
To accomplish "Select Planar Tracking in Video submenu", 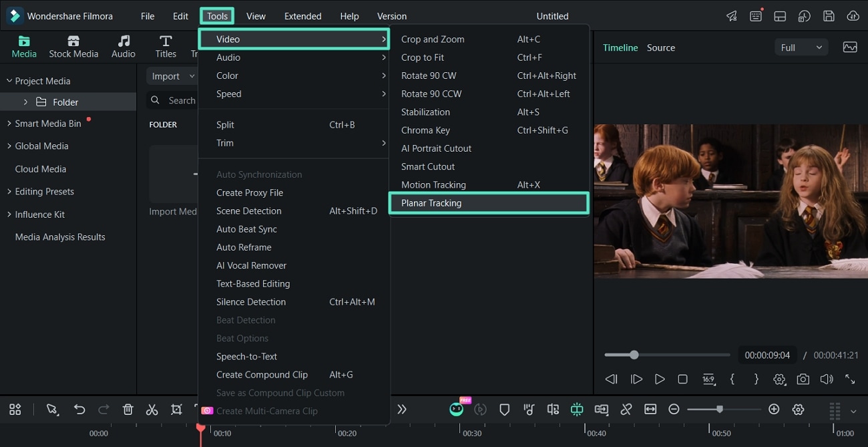I will [x=489, y=203].
